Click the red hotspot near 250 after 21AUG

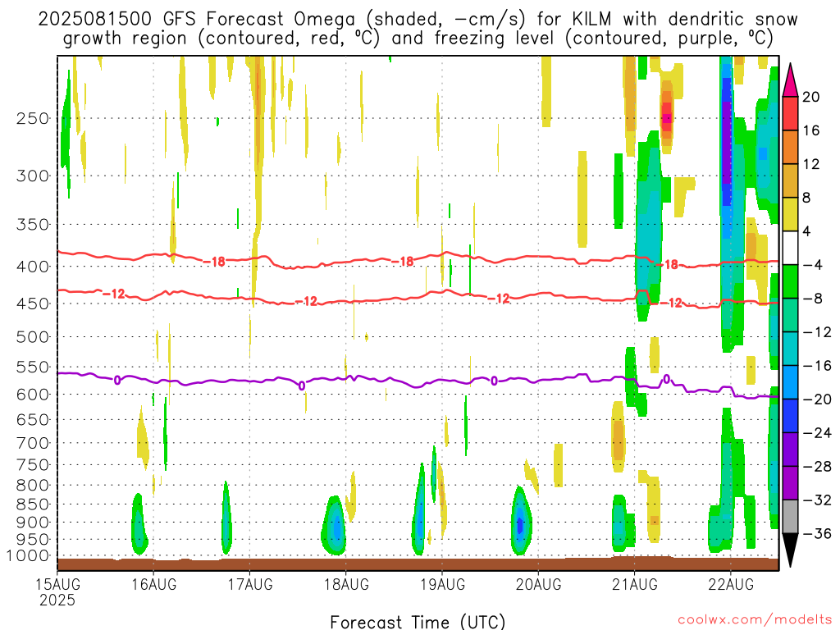[667, 116]
